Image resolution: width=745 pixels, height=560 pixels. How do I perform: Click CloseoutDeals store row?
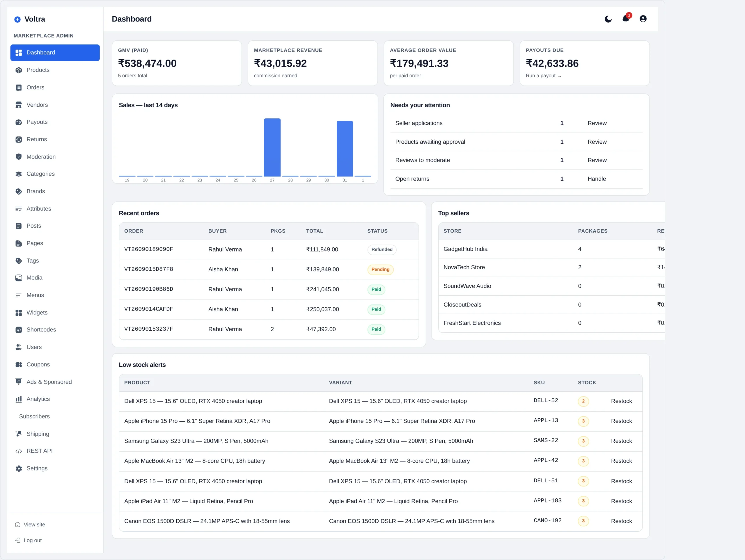[551, 304]
